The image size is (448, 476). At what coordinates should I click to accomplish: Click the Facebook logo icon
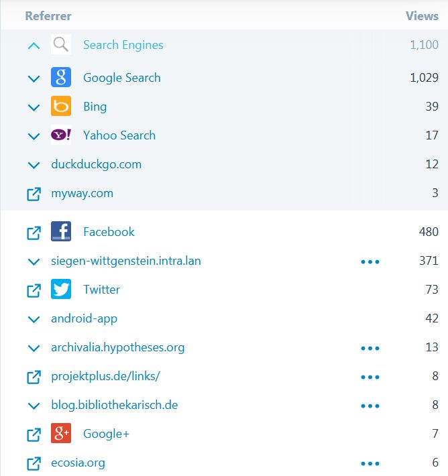tap(61, 231)
